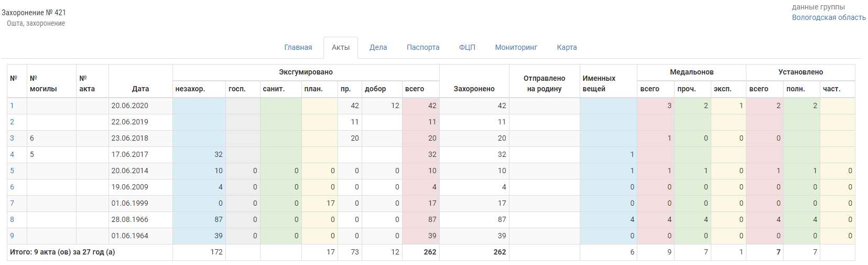Viewport: 868px width, 265px height.
Task: Open act number 2 link
Action: 12,122
